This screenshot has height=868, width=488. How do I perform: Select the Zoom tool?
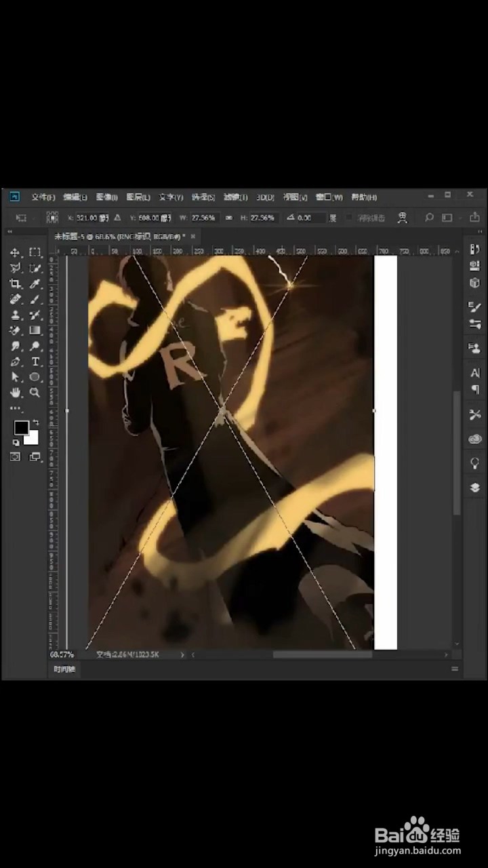click(x=35, y=393)
